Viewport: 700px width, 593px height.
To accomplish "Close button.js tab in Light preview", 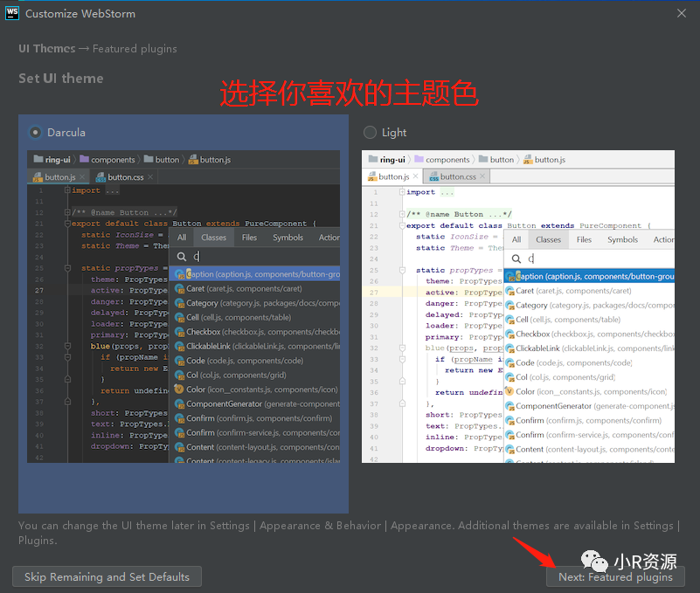I will [x=415, y=176].
